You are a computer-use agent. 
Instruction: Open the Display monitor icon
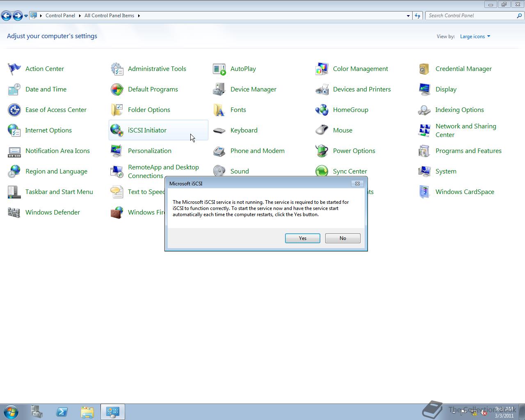425,89
